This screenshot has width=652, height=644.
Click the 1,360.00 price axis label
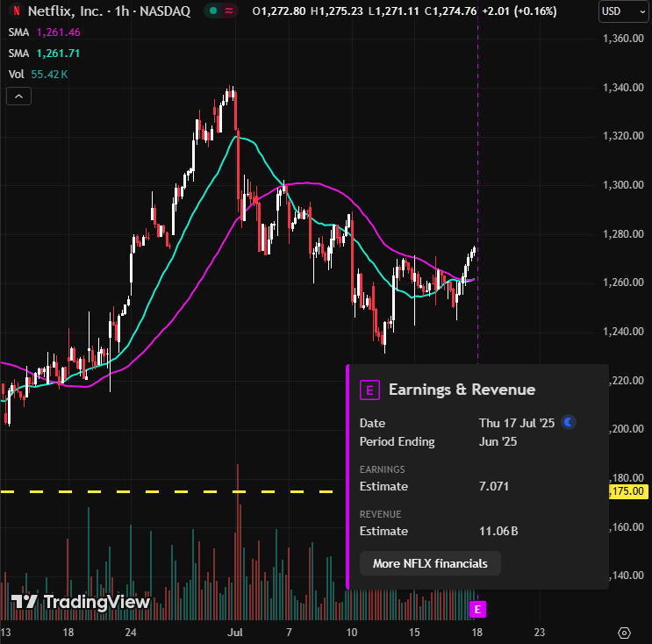[623, 39]
